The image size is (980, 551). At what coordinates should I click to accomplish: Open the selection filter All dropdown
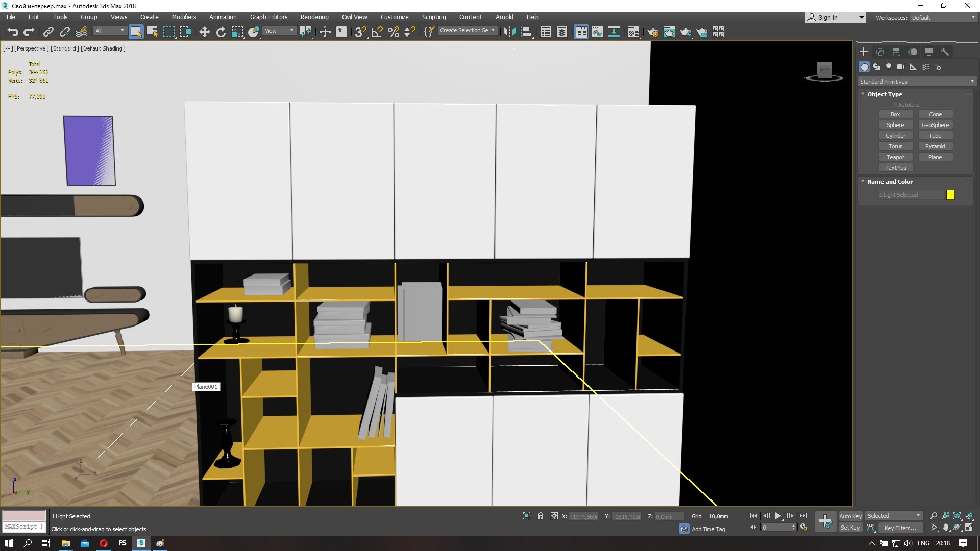pyautogui.click(x=110, y=31)
